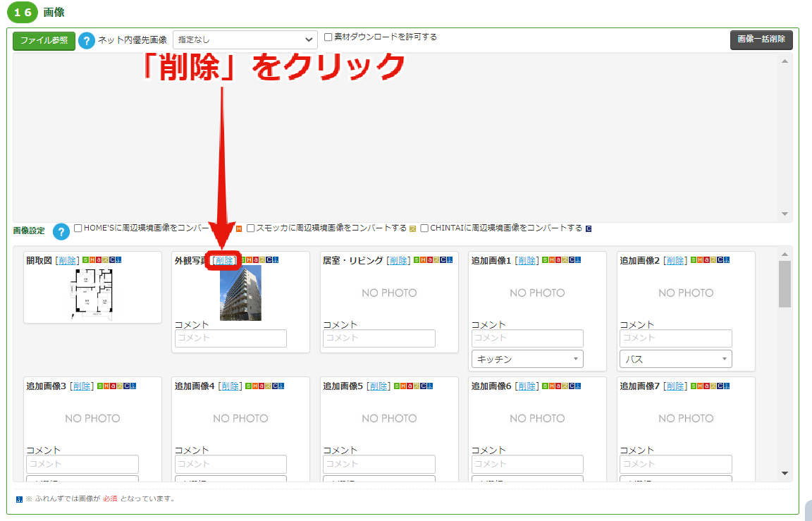The height and width of the screenshot is (521, 812).
Task: Focus the コメント field in 追加画像7
Action: pos(676,464)
